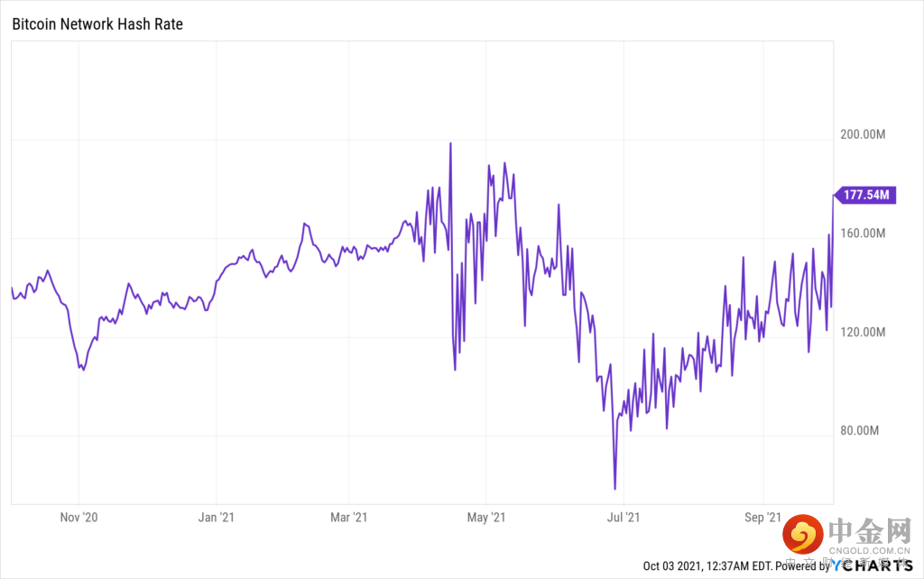The height and width of the screenshot is (579, 924).
Task: Open the YCHARTS logo link
Action: click(873, 565)
